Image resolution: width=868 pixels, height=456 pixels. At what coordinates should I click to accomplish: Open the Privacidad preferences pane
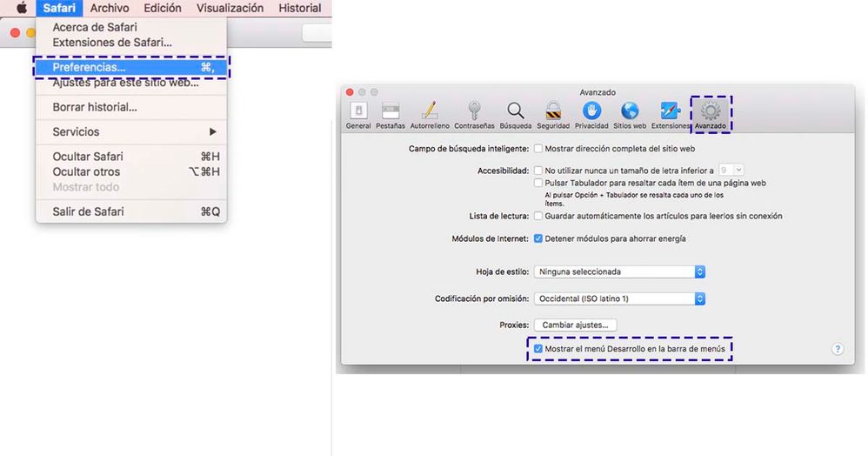point(591,115)
